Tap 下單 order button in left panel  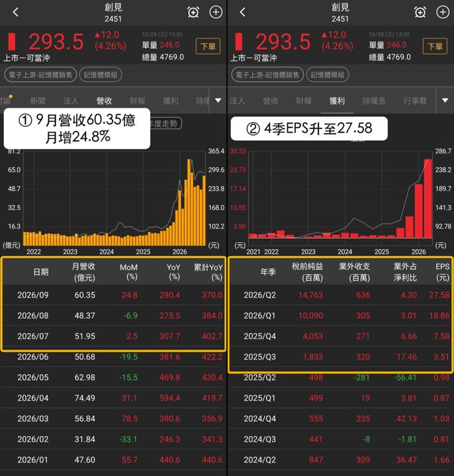pyautogui.click(x=208, y=46)
